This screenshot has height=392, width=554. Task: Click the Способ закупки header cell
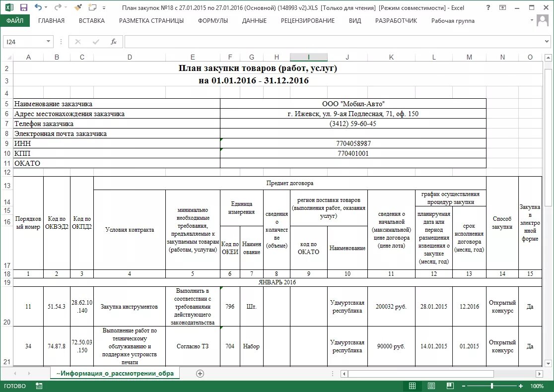click(502, 223)
